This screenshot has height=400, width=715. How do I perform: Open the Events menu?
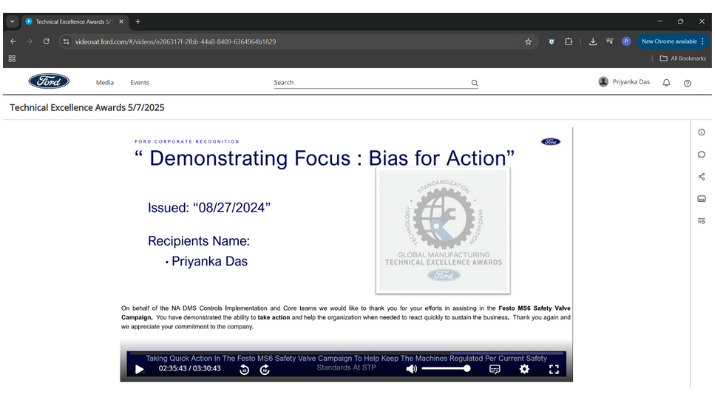(139, 83)
